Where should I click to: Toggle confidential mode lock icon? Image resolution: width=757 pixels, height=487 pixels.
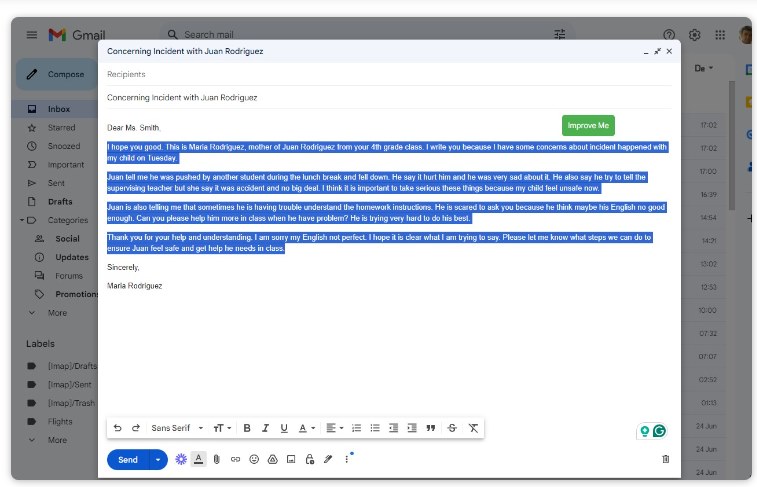pos(309,460)
